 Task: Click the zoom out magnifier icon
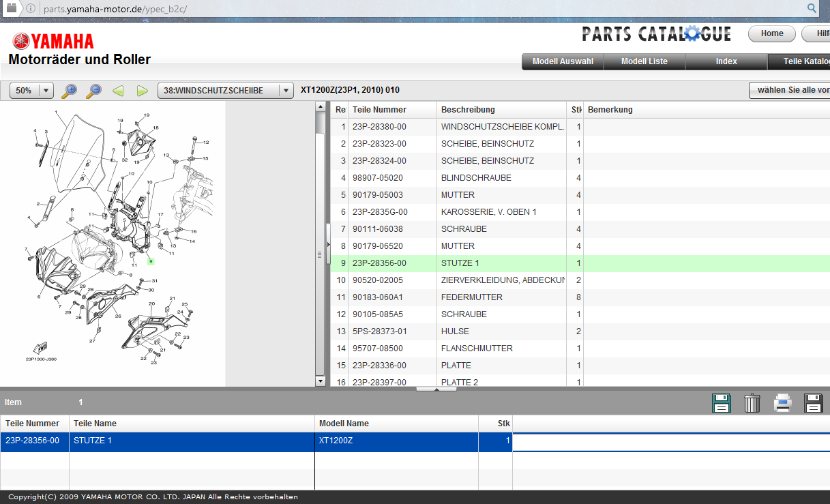tap(93, 91)
